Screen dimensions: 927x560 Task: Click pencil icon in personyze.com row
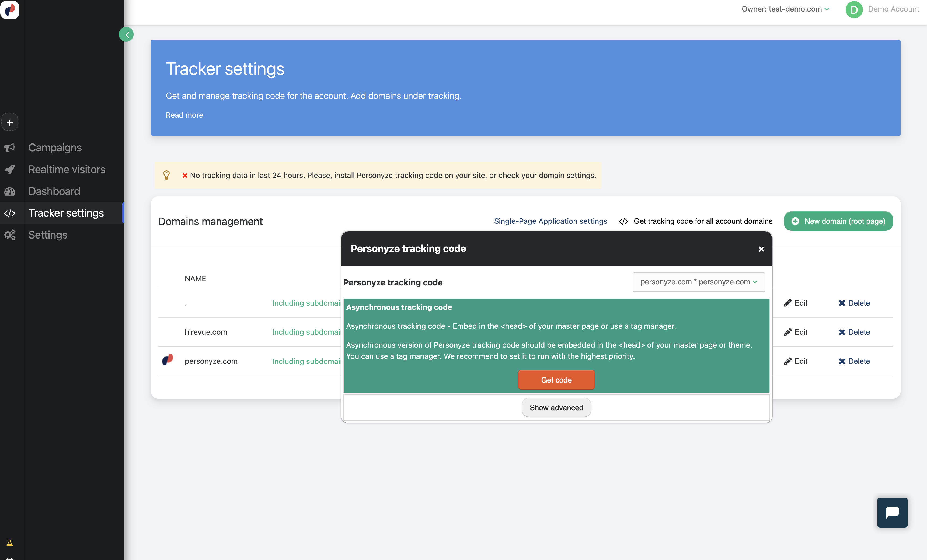coord(788,361)
